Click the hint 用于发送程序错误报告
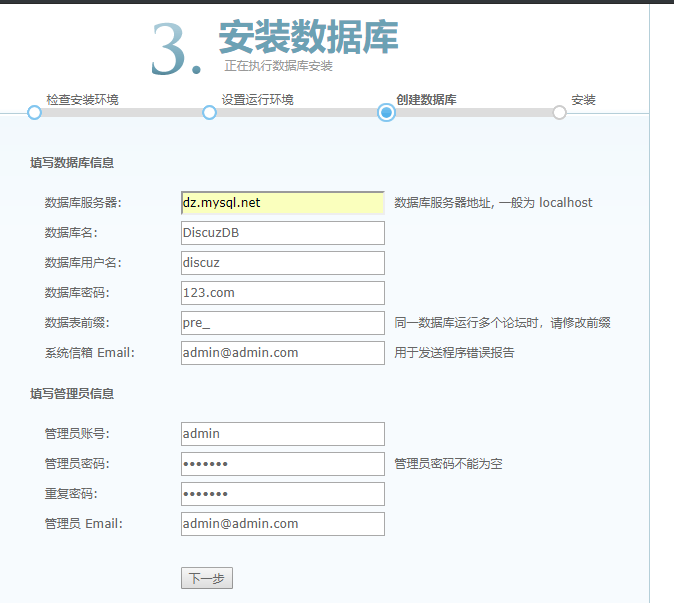Viewport: 674px width, 603px height. pos(454,353)
